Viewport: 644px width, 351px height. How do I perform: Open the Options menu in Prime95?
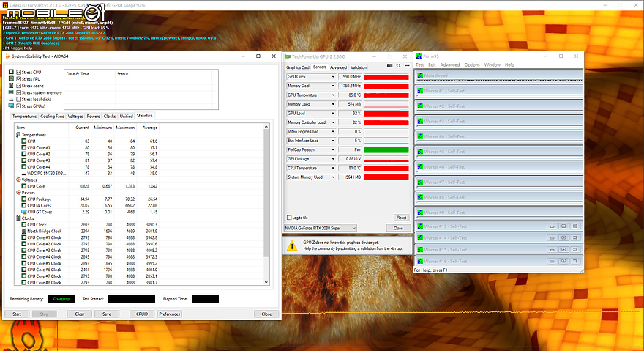[472, 65]
